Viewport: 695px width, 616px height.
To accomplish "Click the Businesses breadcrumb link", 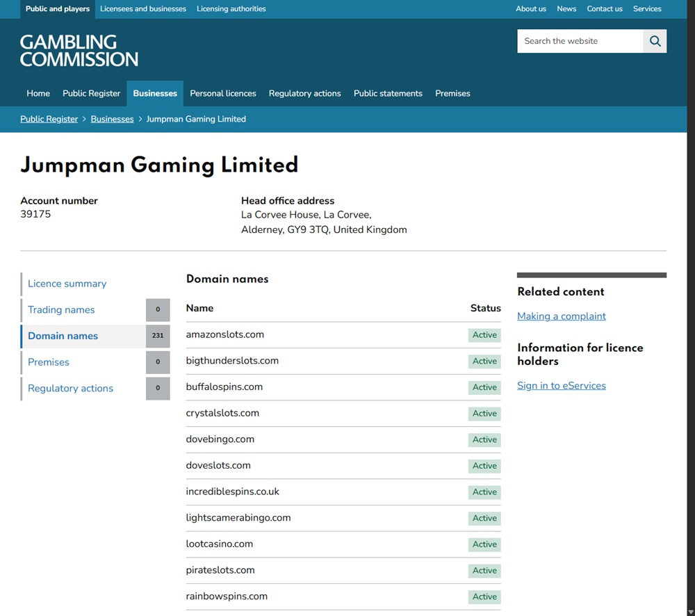I will coord(112,119).
